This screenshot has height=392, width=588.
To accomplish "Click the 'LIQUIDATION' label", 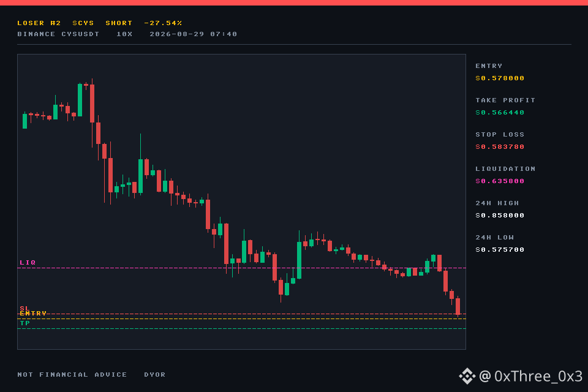I will (x=505, y=169).
